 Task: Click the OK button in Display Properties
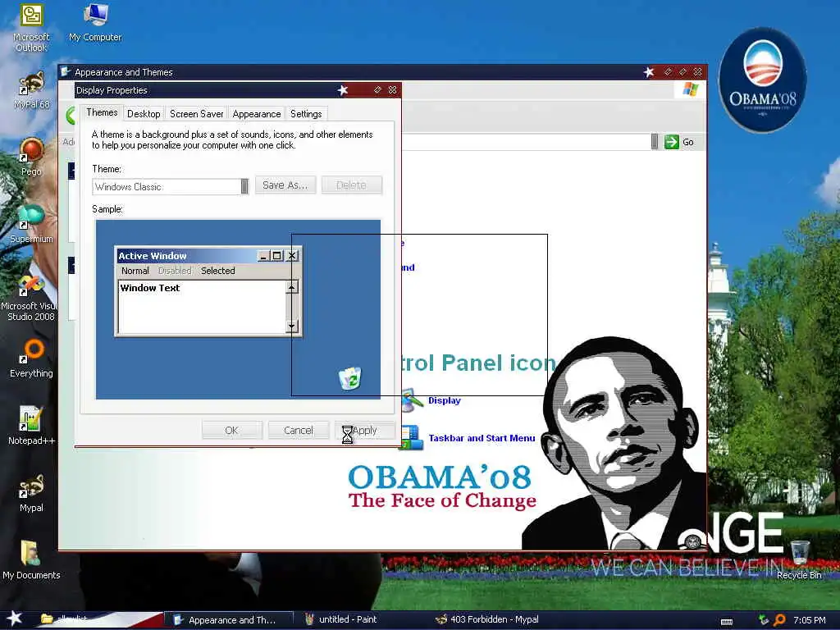click(232, 430)
